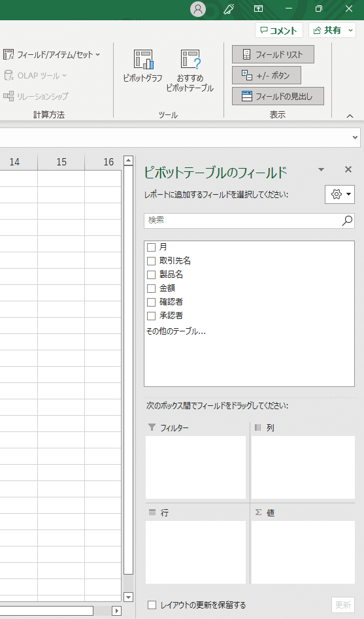Open the 共有 share button
Screen dimensions: 364x619
pyautogui.click(x=332, y=31)
